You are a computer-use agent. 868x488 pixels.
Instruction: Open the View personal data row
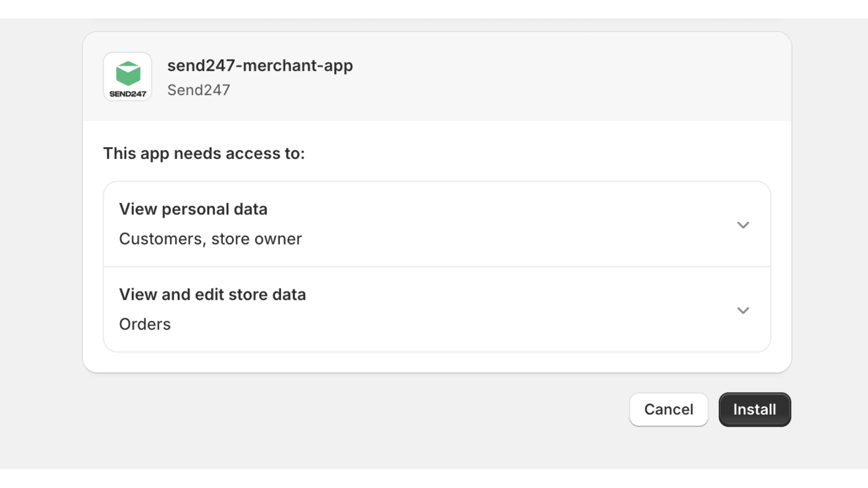pos(437,224)
